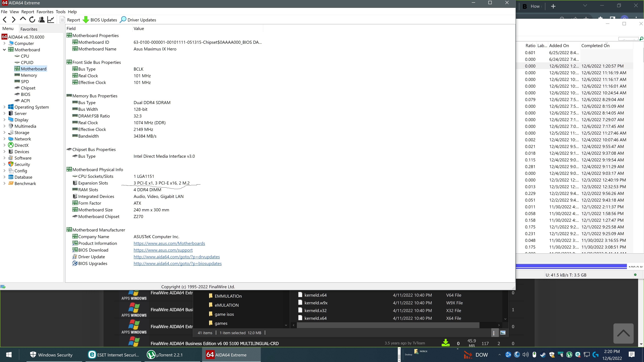Select the ACPI tree item

tap(25, 101)
